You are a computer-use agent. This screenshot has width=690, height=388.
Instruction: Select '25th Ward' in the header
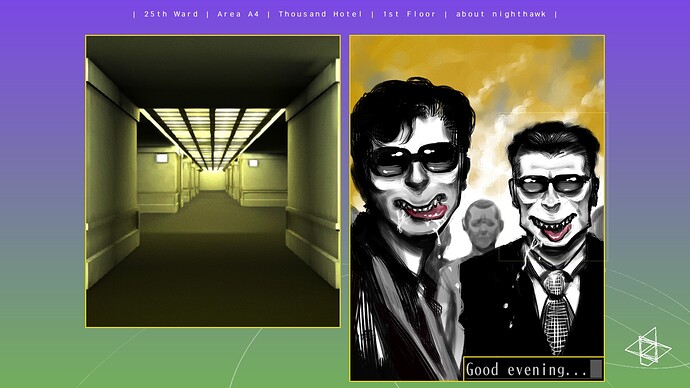[171, 14]
